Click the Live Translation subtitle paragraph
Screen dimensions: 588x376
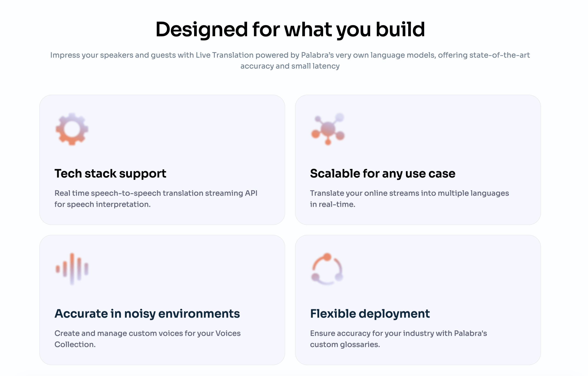click(x=290, y=60)
